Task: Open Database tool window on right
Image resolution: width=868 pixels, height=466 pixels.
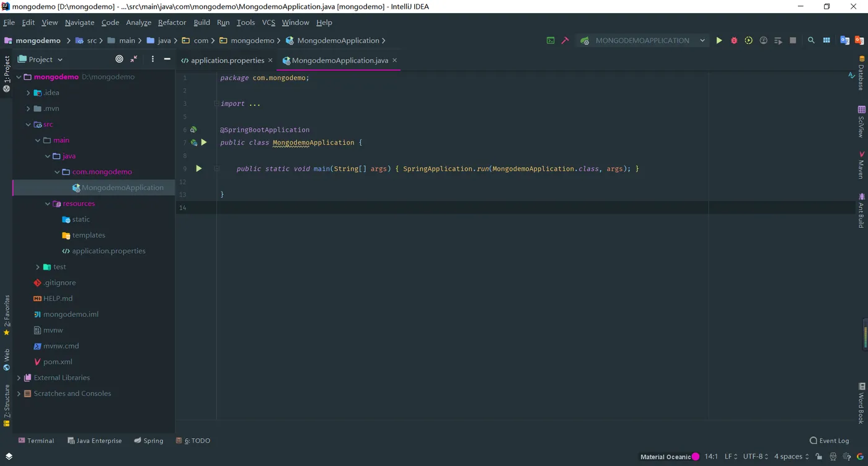Action: click(861, 73)
